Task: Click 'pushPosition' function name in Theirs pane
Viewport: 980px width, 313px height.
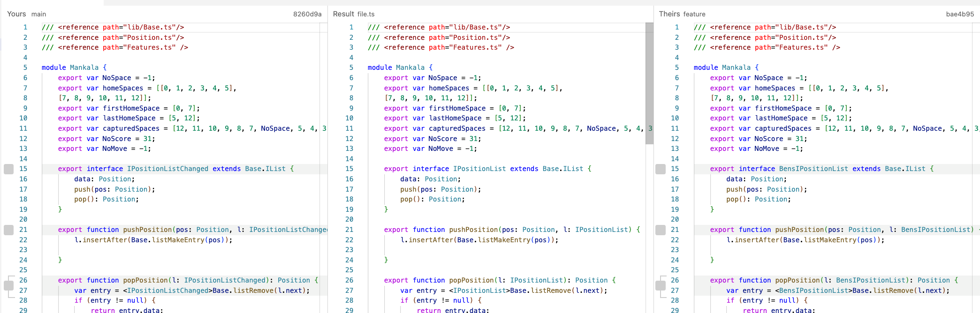Action: coord(799,230)
